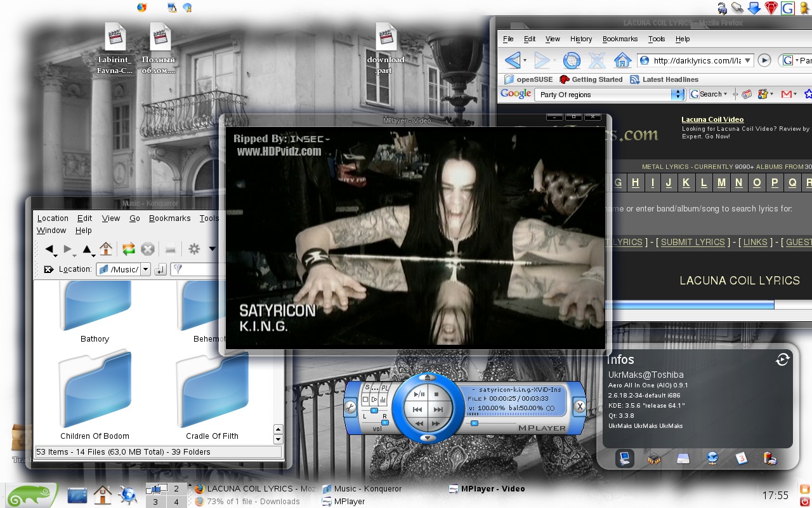The height and width of the screenshot is (508, 812).
Task: Open the Tools menu in Firefox
Action: tap(657, 39)
